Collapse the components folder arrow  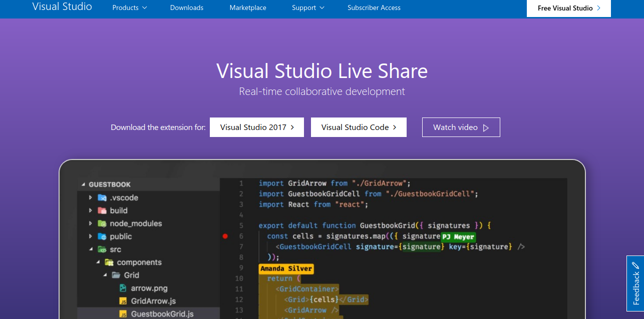coord(98,262)
